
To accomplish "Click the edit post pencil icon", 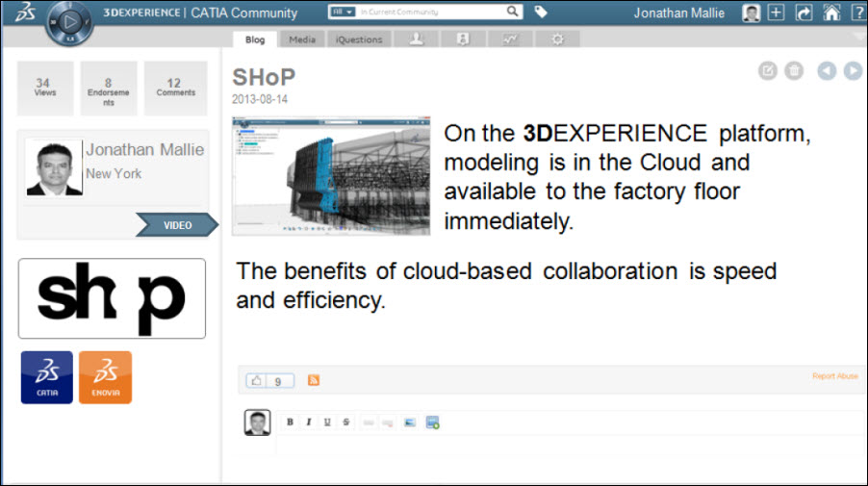I will (767, 70).
